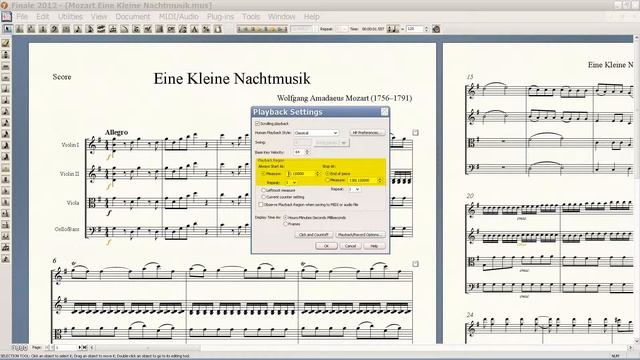
Task: Open the File menu
Action: coord(22,16)
